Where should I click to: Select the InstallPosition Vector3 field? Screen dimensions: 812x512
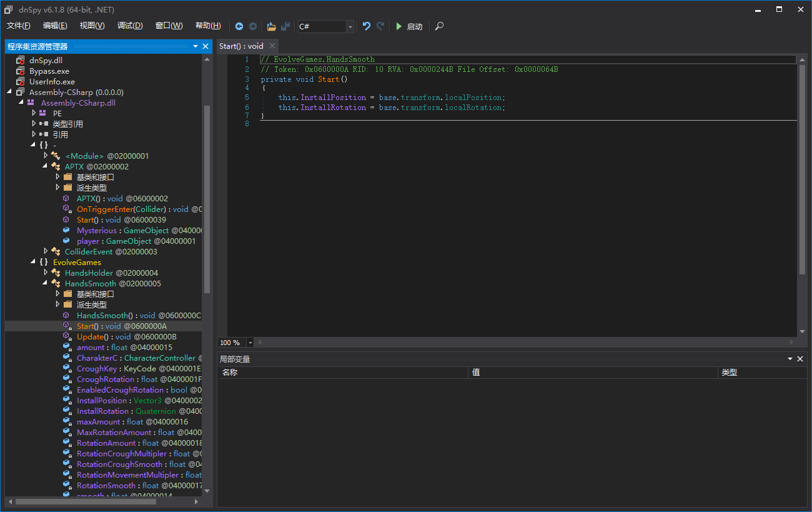(x=139, y=400)
